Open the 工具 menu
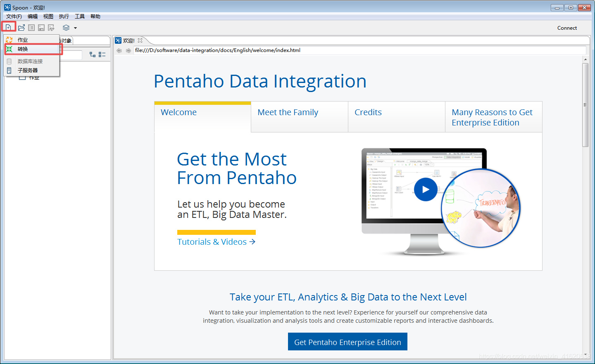Image resolution: width=595 pixels, height=364 pixels. pos(80,17)
